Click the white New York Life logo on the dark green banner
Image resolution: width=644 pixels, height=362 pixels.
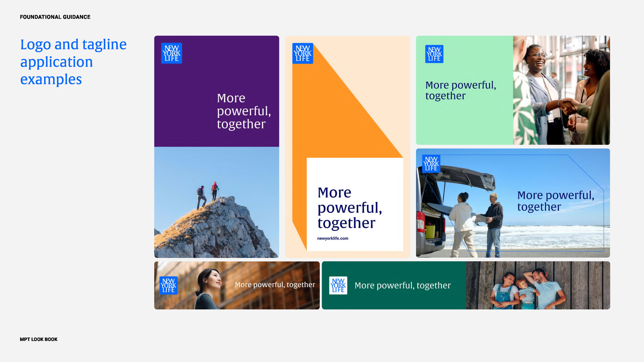[338, 285]
